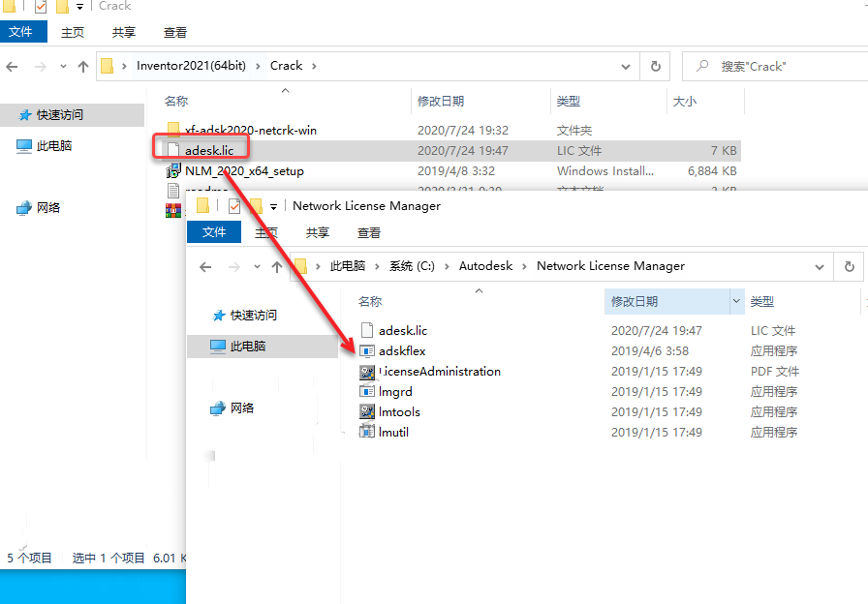Viewport: 868px width, 604px height.
Task: Click adskflex date 2019/4/6 3:58
Action: tap(650, 350)
